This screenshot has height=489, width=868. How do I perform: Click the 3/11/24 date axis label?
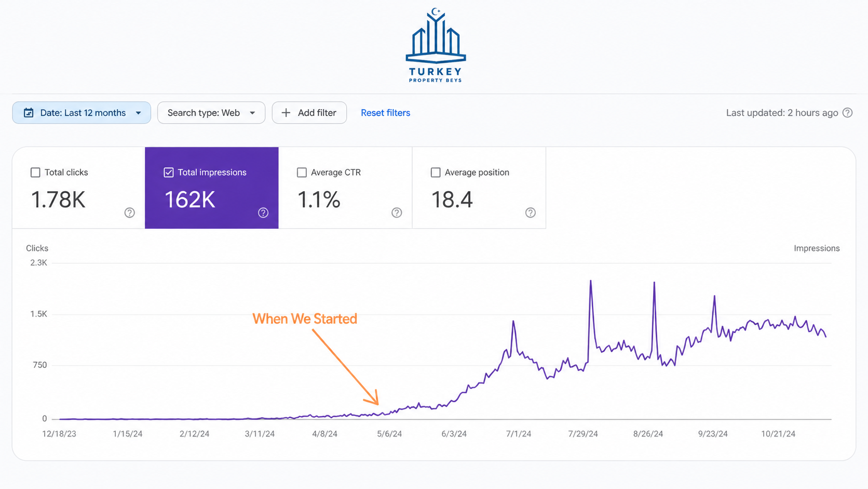tap(260, 434)
